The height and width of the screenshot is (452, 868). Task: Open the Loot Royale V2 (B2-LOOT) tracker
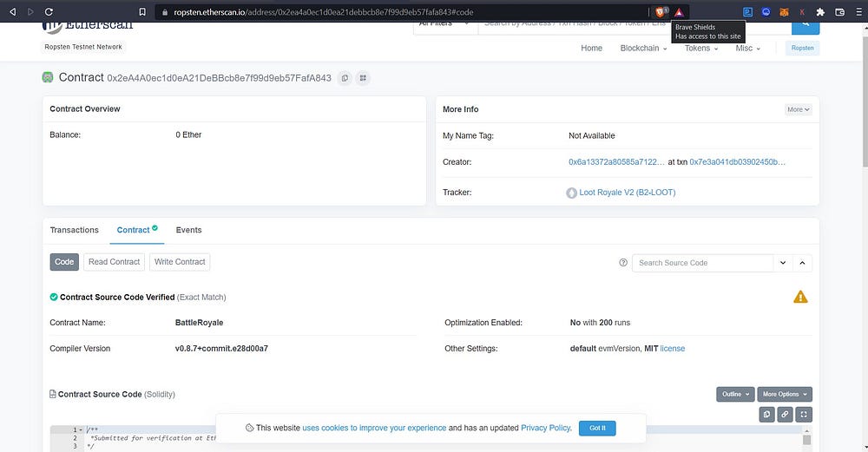[628, 193]
